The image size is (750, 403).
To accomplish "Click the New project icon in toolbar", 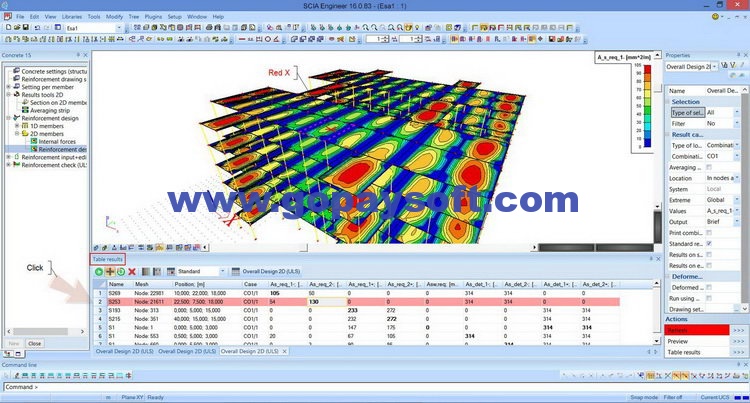I will click(8, 28).
